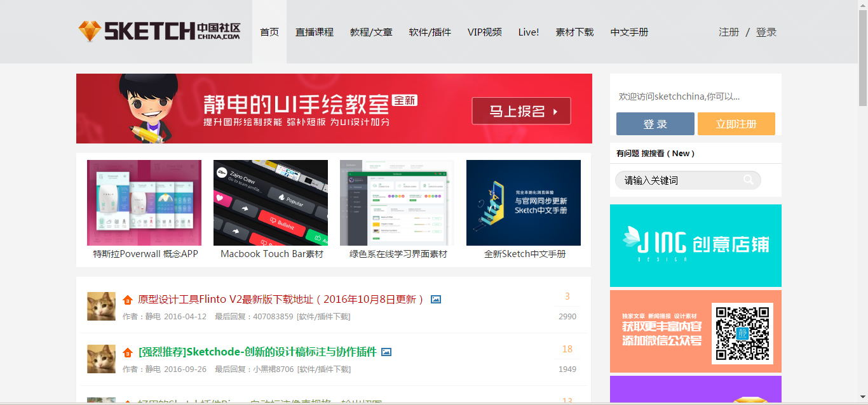Image resolution: width=868 pixels, height=405 pixels.
Task: Click 登录 link in header
Action: [x=766, y=32]
